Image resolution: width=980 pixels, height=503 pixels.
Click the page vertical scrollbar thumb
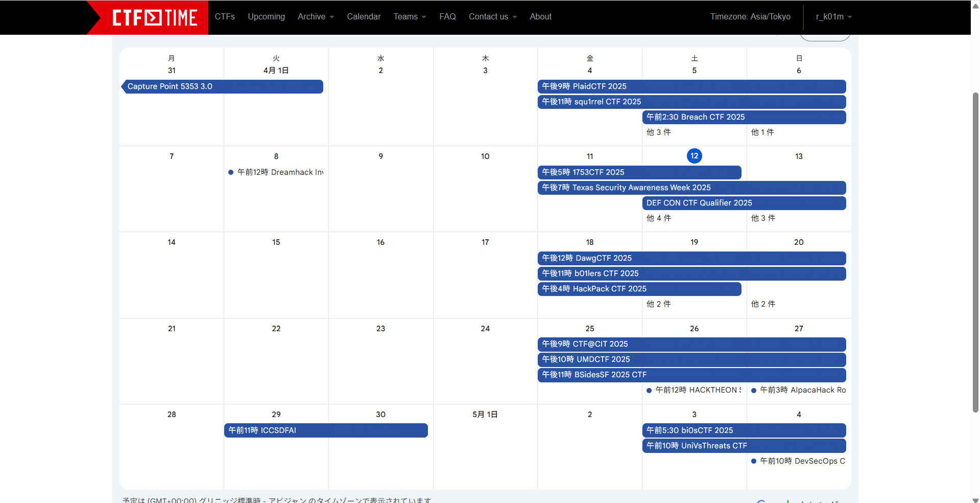point(975,252)
